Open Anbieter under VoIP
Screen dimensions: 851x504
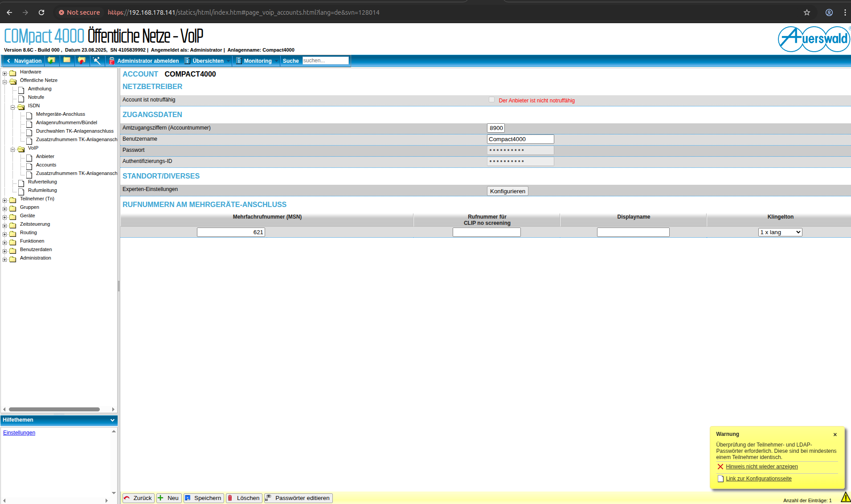click(45, 156)
